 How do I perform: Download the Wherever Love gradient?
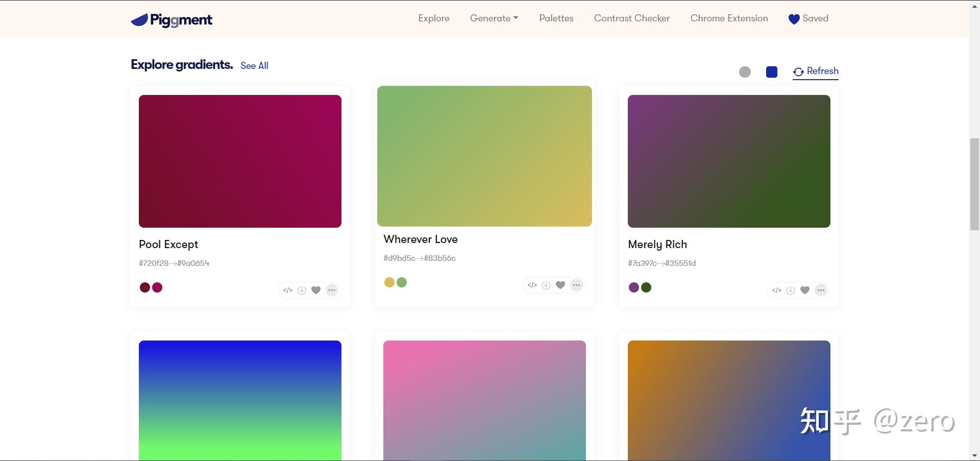[546, 285]
